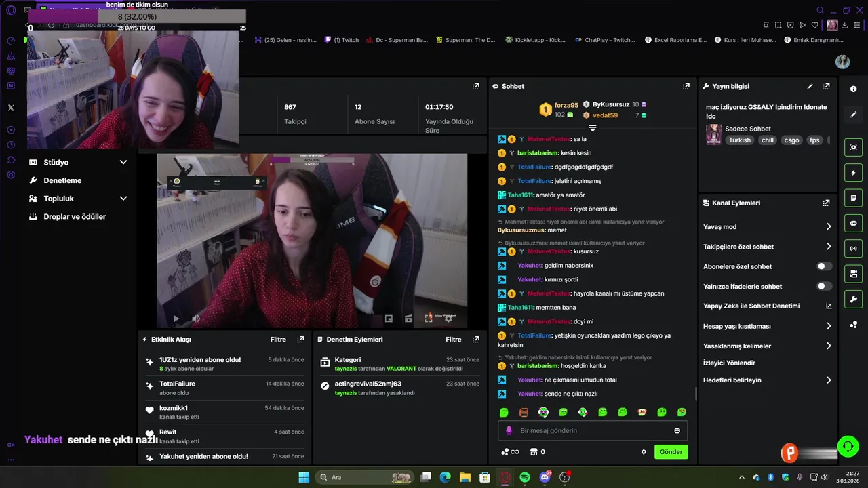The height and width of the screenshot is (488, 868).
Task: Click the info icon in right sidebar
Action: [853, 89]
